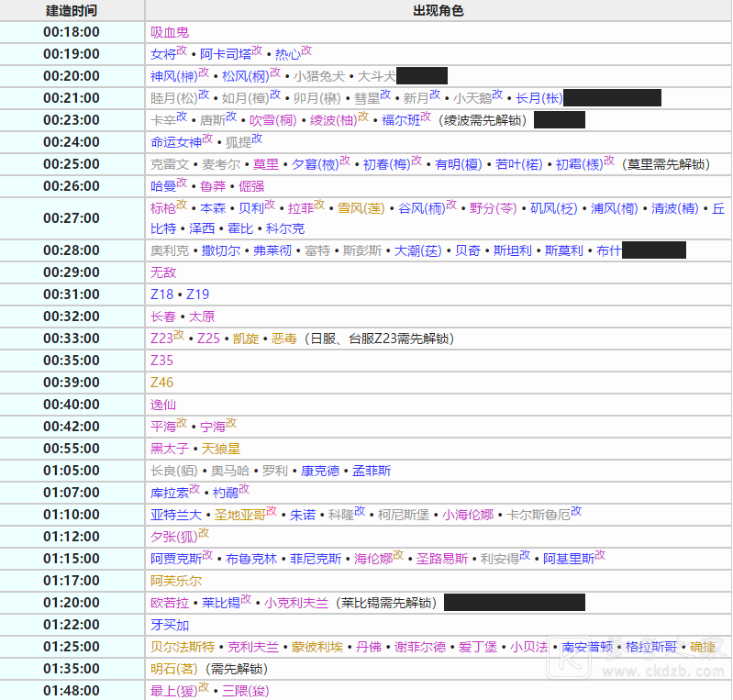This screenshot has height=700, width=733.
Task: Open the 吸血鬼 character link
Action: (170, 32)
